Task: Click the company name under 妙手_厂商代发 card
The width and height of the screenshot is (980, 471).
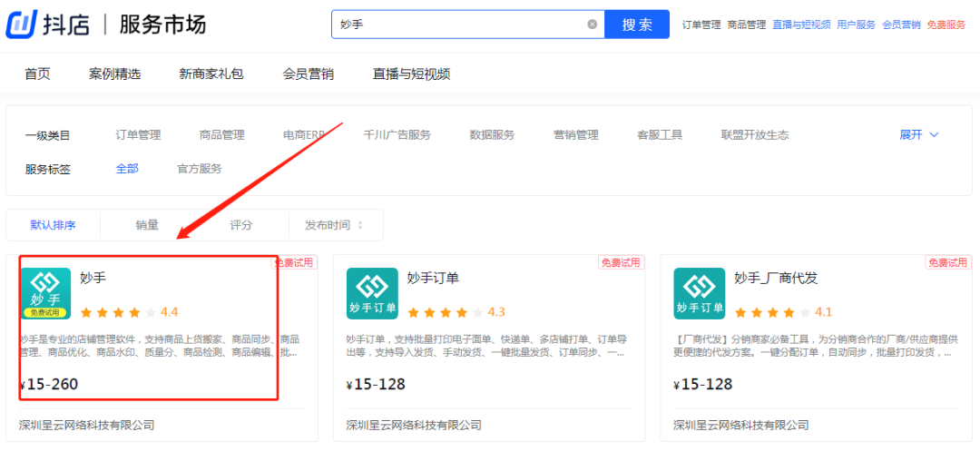Action: tap(740, 426)
